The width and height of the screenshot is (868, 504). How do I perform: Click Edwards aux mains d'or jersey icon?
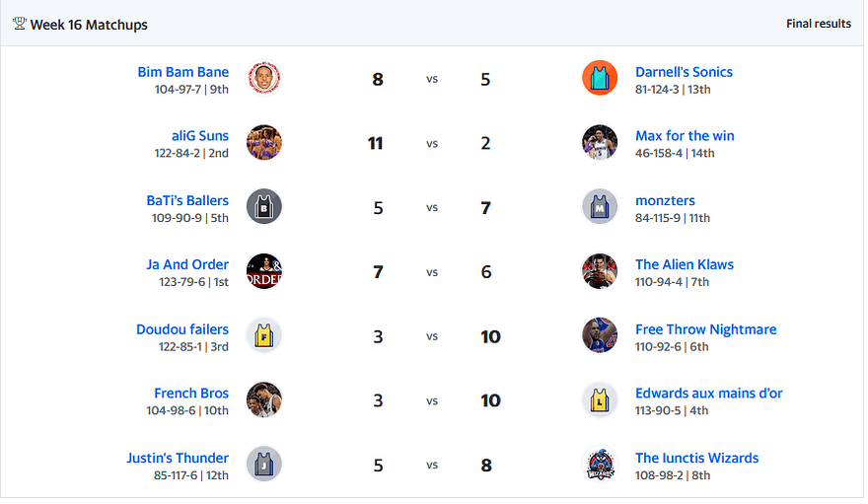pos(600,400)
